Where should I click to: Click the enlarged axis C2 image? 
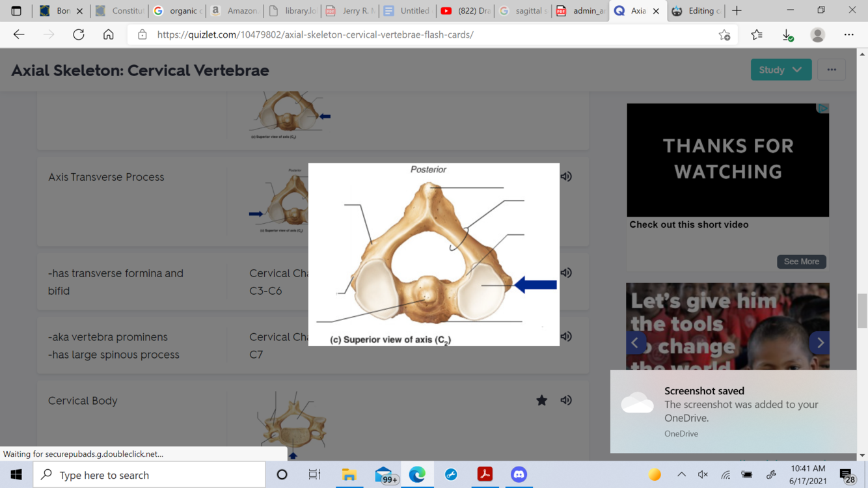coord(434,254)
